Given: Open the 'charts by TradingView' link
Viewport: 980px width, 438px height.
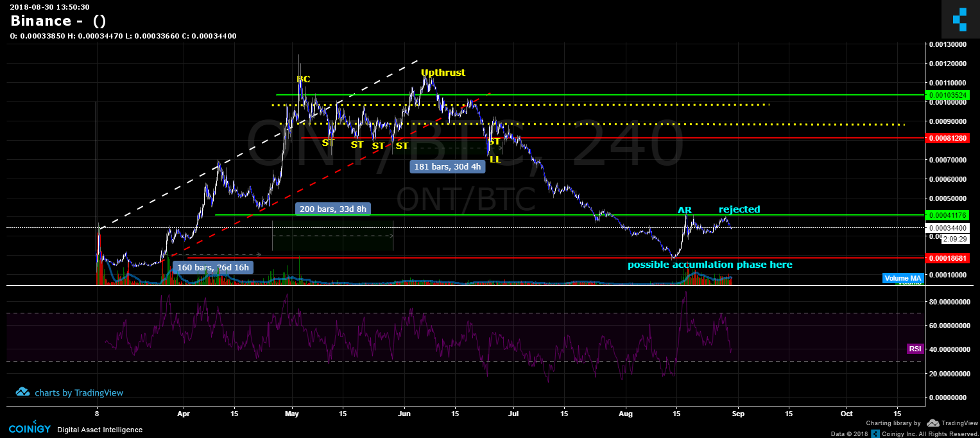Looking at the screenshot, I should coord(79,392).
